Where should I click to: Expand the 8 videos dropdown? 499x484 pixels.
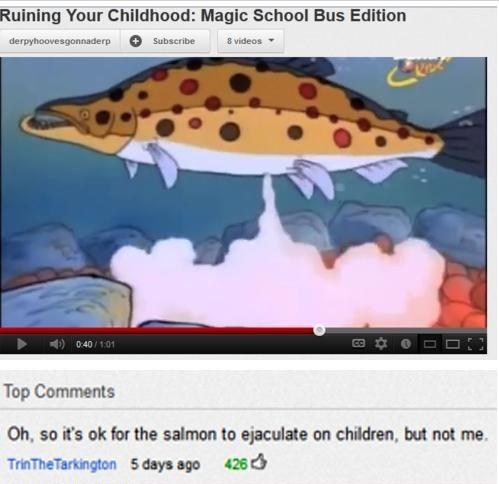point(250,41)
